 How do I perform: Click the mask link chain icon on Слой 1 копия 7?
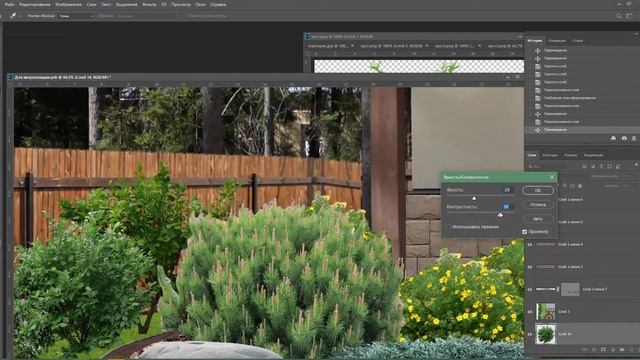coord(558,289)
